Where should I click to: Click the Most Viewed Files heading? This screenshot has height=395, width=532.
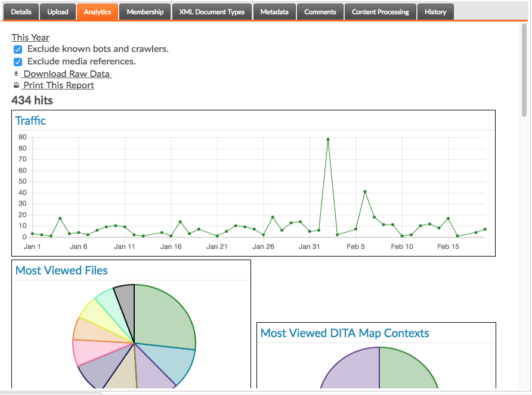pyautogui.click(x=61, y=270)
